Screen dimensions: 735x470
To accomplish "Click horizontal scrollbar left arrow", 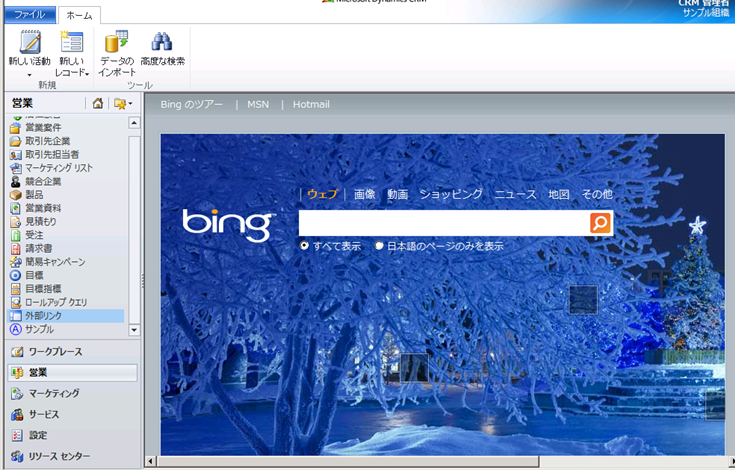I will pyautogui.click(x=150, y=462).
